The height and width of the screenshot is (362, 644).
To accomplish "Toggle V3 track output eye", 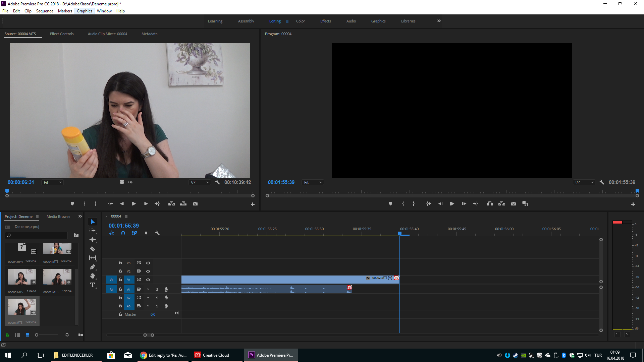I will (148, 263).
